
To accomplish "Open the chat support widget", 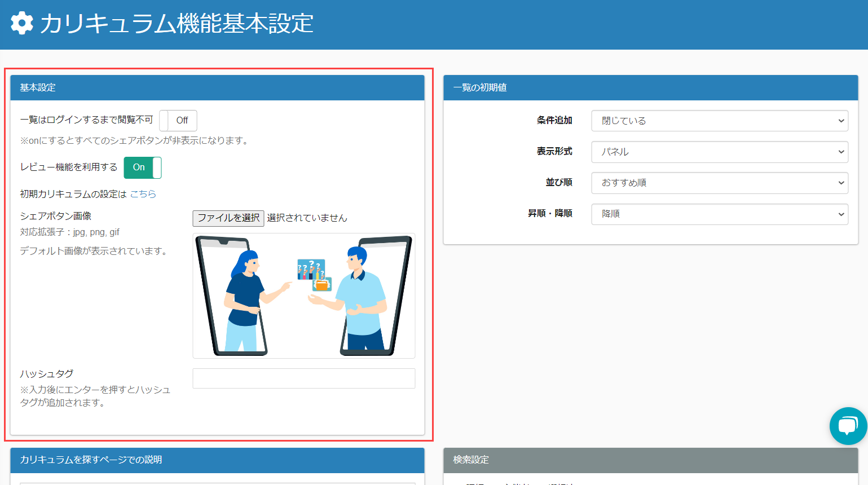I will click(x=848, y=426).
